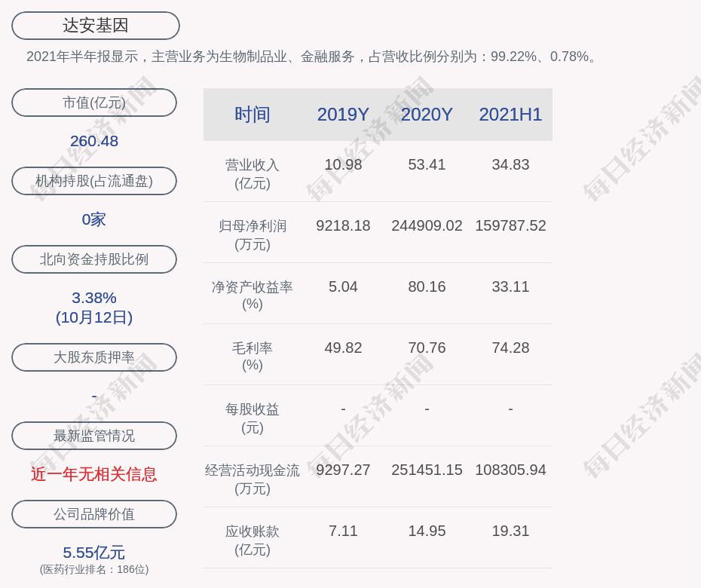The height and width of the screenshot is (588, 701).
Task: Click the 营业收入 row label
Action: tap(253, 173)
